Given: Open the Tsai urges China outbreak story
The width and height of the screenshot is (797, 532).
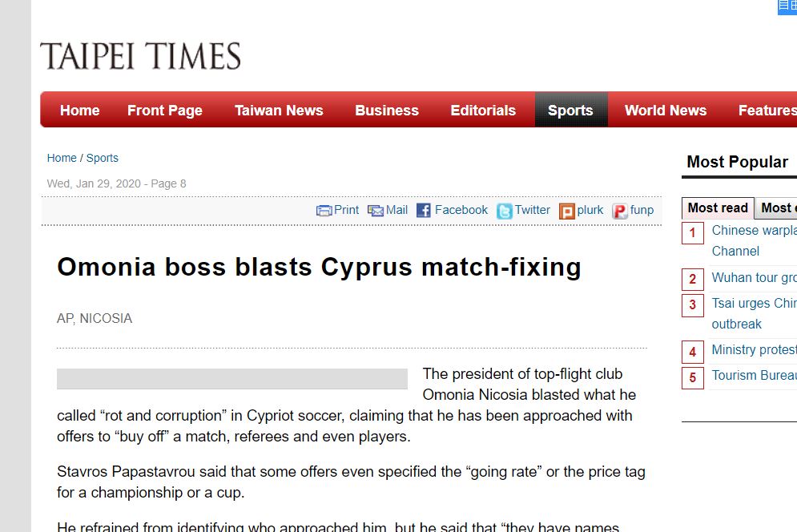Looking at the screenshot, I should tap(755, 313).
